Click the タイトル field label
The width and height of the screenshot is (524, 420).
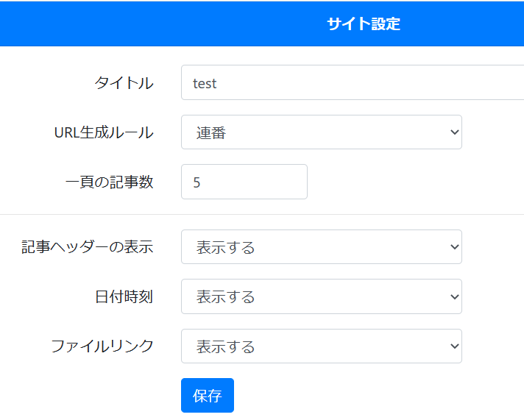[124, 83]
